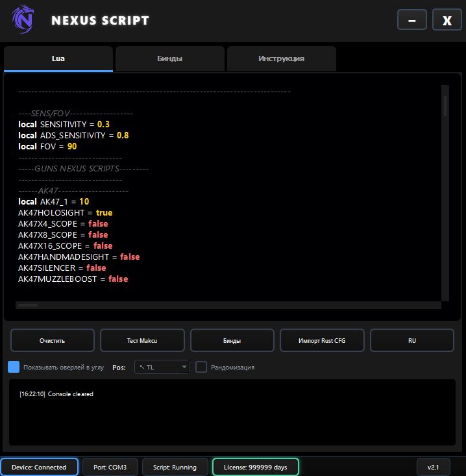This screenshot has height=476, width=466.
Task: Switch language with the RU button
Action: (412, 341)
